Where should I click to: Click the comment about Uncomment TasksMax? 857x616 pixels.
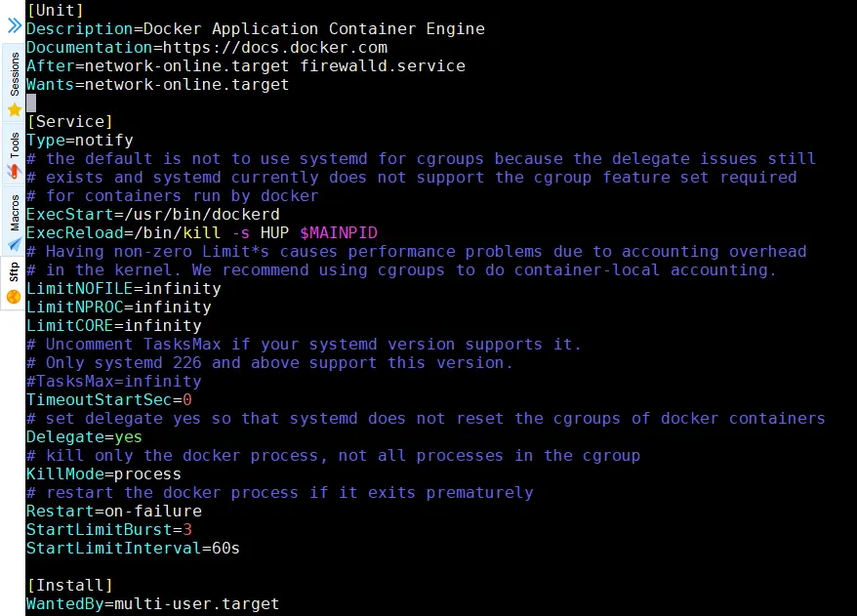(x=304, y=345)
